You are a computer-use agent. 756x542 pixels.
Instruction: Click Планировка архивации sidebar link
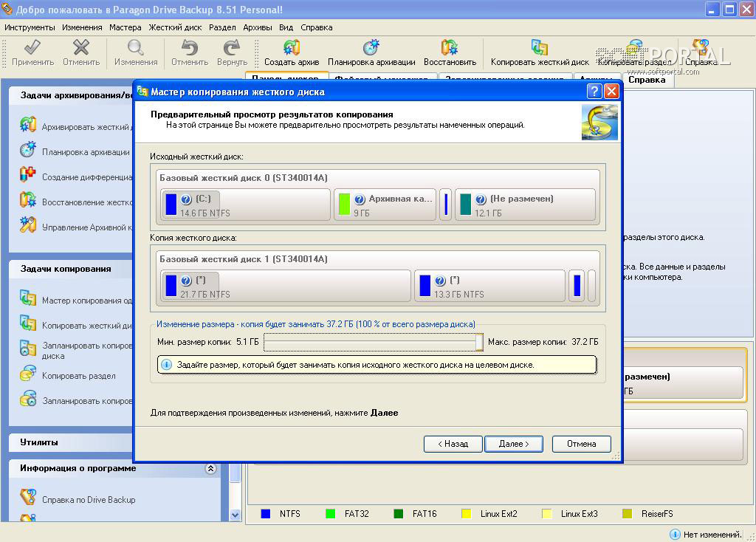click(86, 152)
